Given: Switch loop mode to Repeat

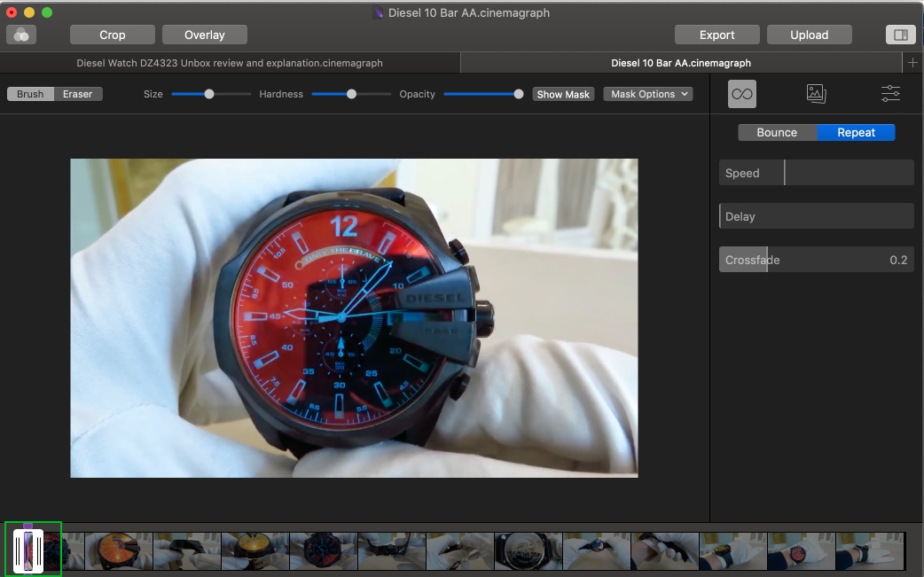Looking at the screenshot, I should [x=857, y=132].
